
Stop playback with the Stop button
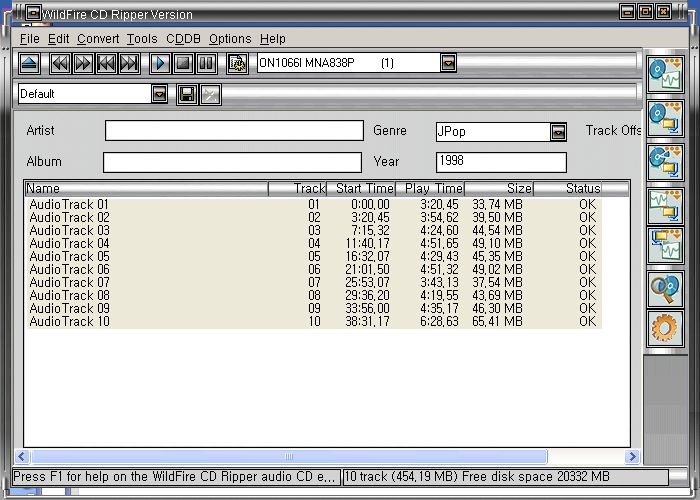183,63
